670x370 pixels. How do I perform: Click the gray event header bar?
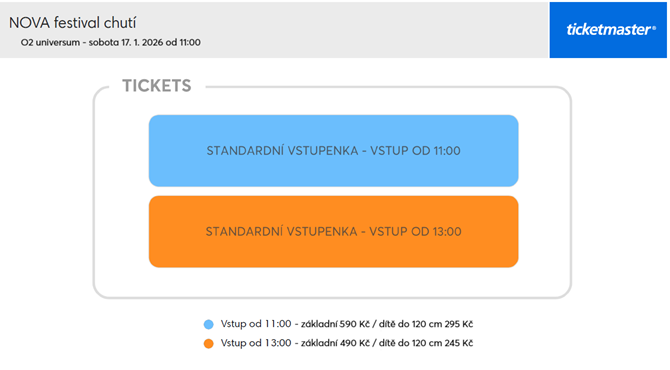coord(274,30)
